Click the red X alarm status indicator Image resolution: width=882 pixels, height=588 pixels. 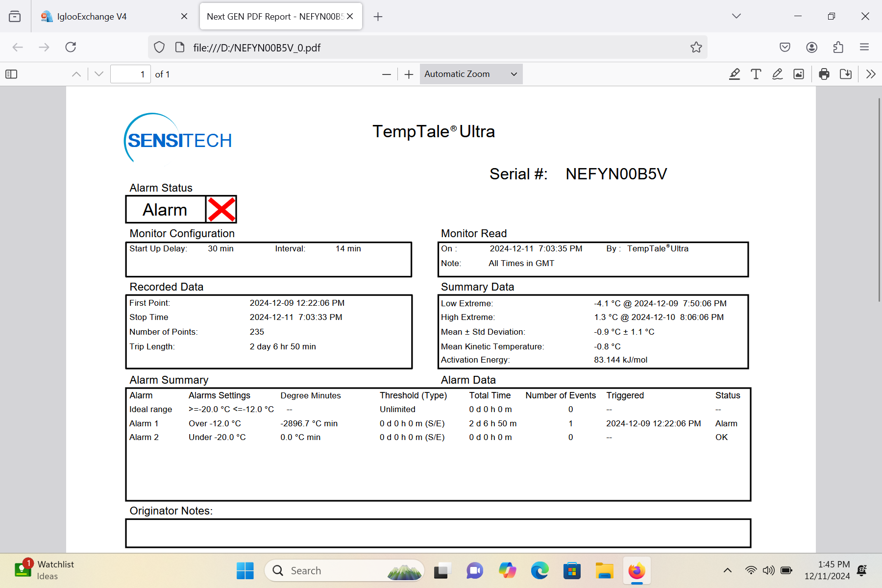point(221,210)
